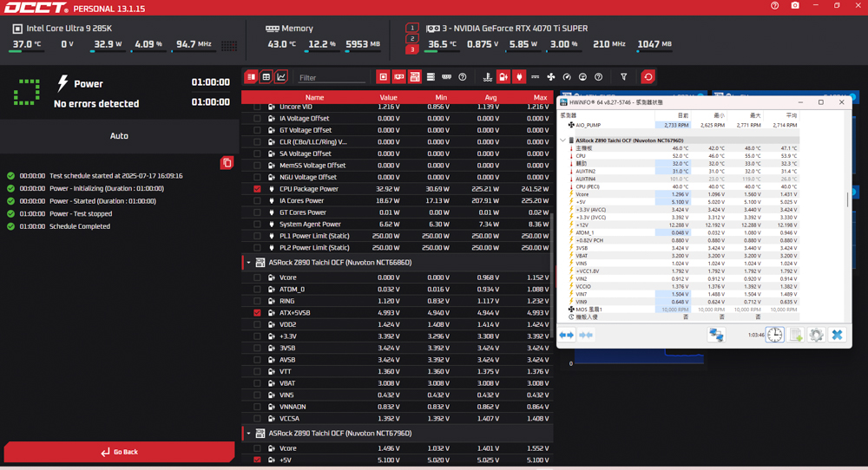Expand all sensors in HWiNFO with blue arrows
The height and width of the screenshot is (470, 868).
[566, 335]
